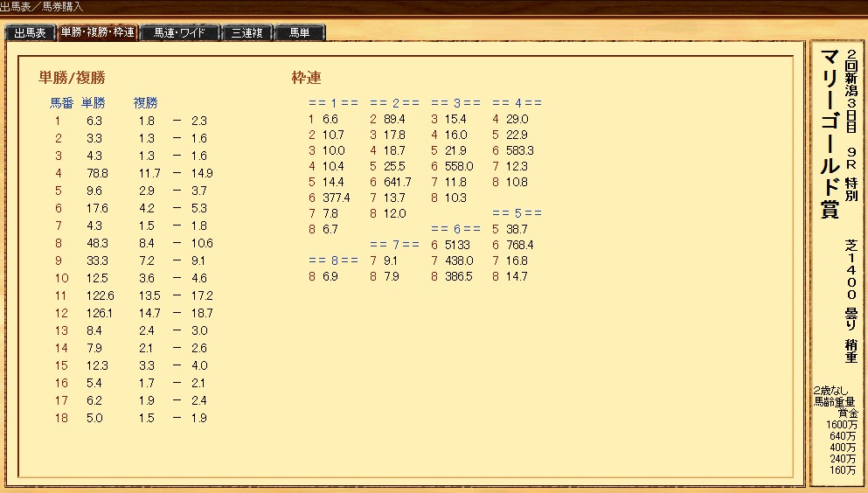This screenshot has height=493, width=868.
Task: Click the == 3 == bracket header
Action: point(455,103)
